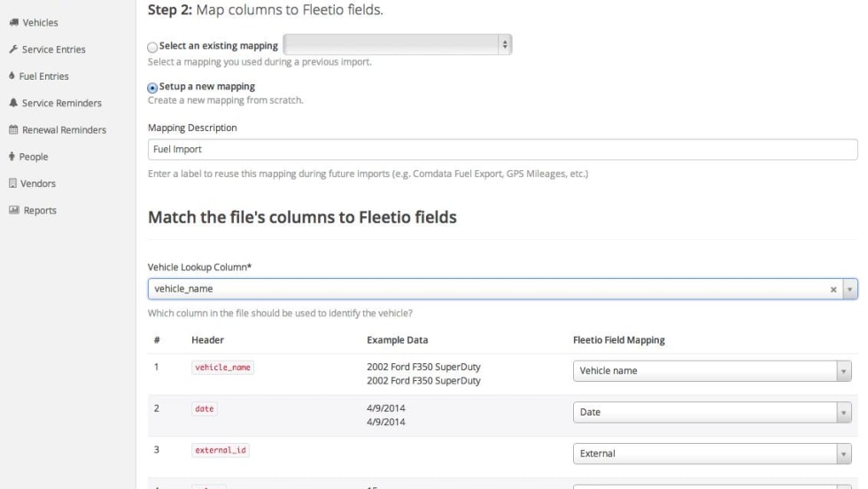868x489 pixels.
Task: Click the Renewal Reminders calendar icon
Action: point(13,130)
